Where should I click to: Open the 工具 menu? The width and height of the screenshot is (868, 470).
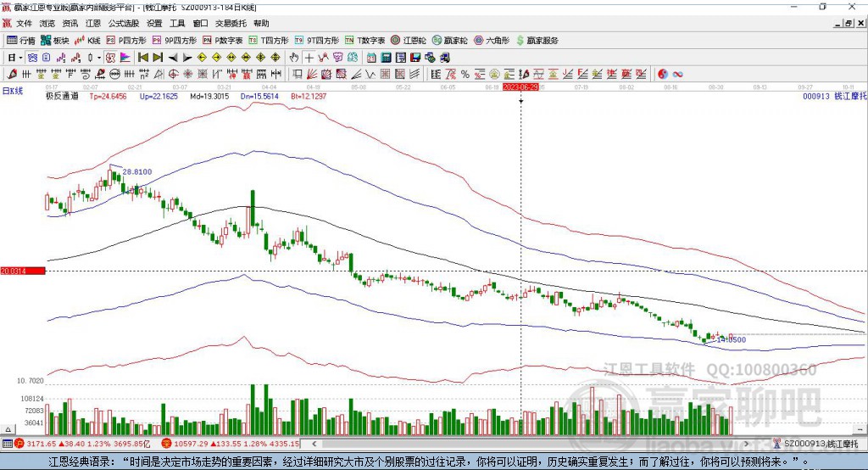click(x=177, y=23)
